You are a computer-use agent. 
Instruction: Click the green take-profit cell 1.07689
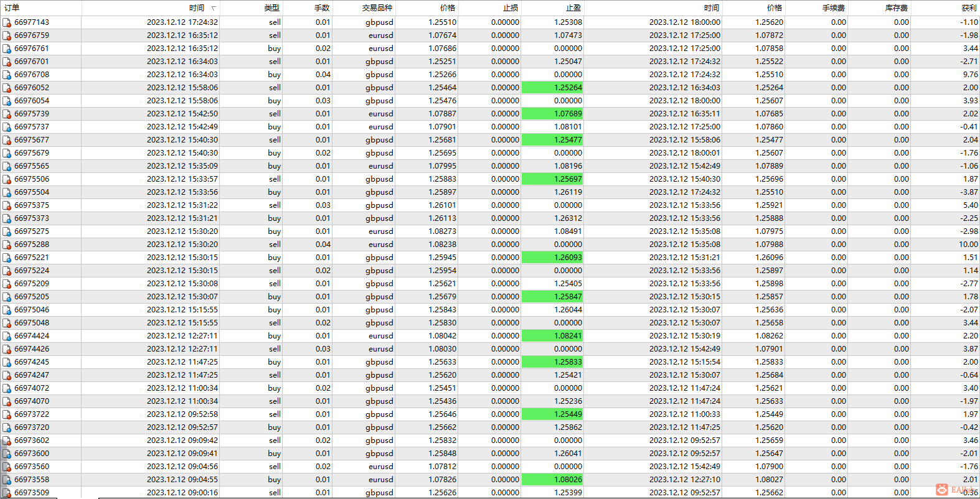[x=552, y=114]
